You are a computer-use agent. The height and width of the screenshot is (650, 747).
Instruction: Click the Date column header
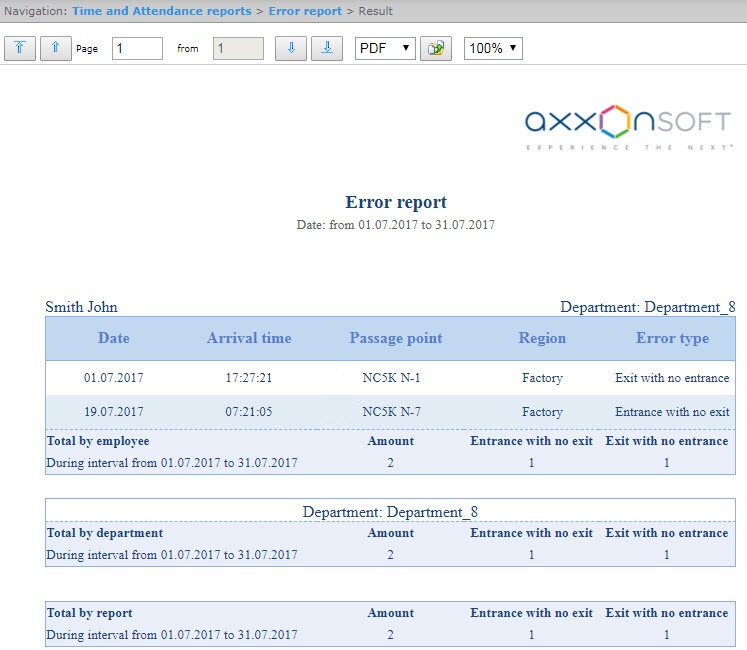114,338
